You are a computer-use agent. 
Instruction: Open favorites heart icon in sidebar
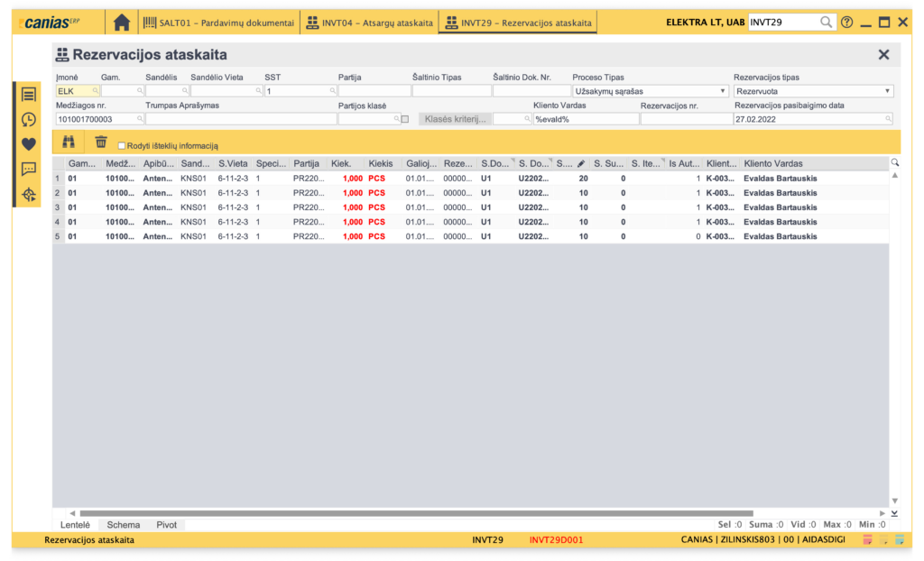[29, 144]
